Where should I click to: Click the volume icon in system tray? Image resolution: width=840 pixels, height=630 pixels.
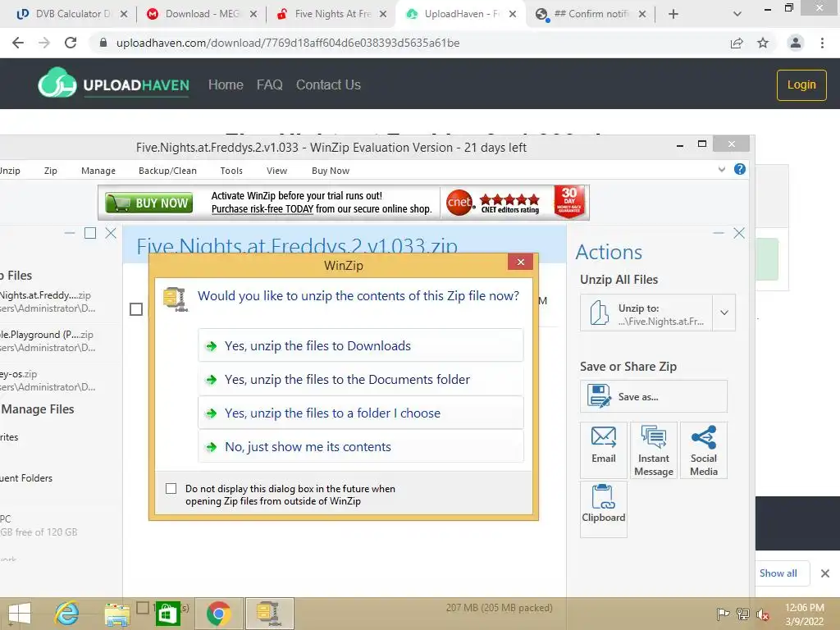(762, 614)
